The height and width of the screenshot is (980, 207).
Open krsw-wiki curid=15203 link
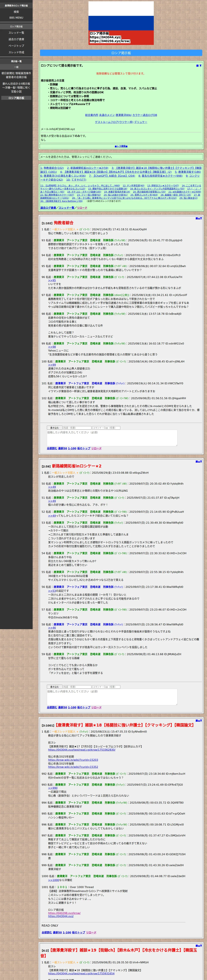click(73, 760)
